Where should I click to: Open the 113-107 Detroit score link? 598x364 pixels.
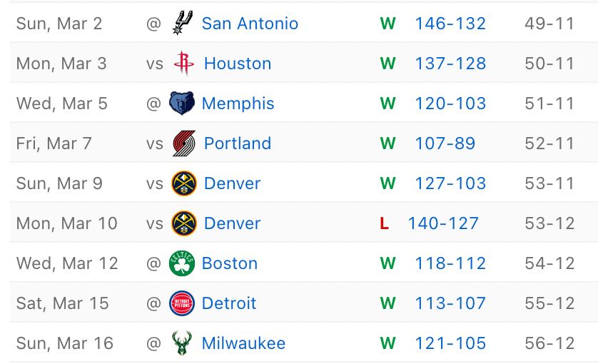tap(450, 303)
